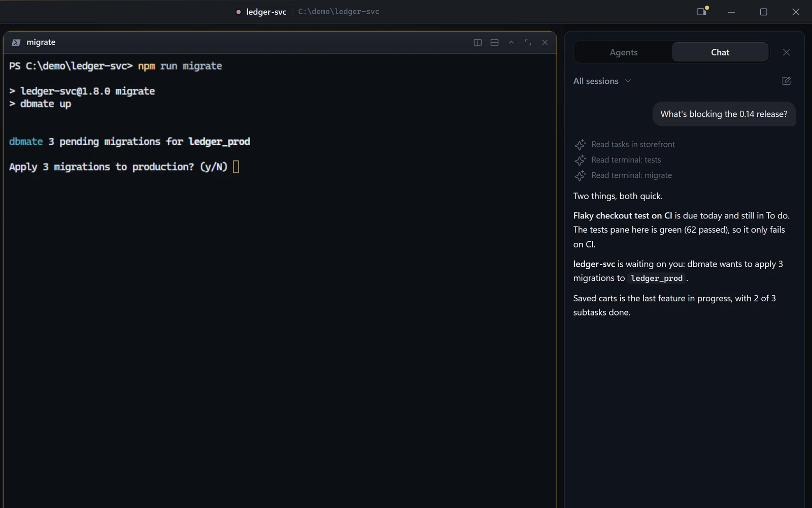This screenshot has height=508, width=812.
Task: Click the Saved carts paragraph in chat
Action: 674,305
